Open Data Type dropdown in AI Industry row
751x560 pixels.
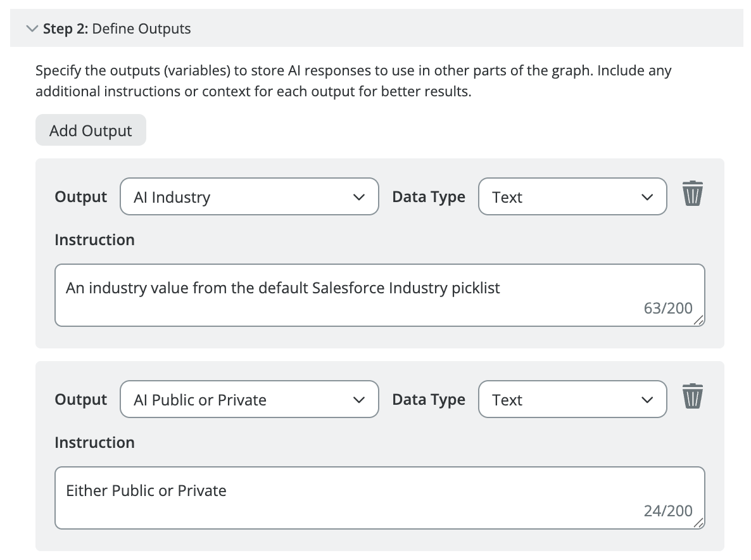tap(572, 197)
